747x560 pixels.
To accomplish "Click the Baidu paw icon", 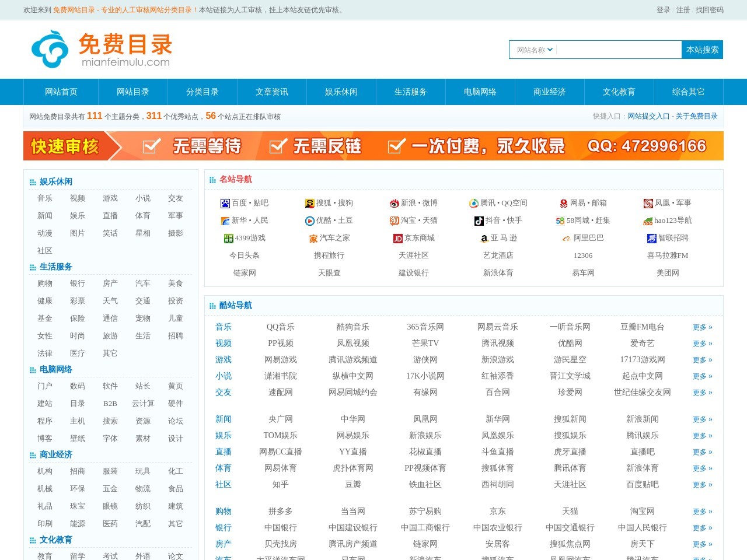I will (225, 204).
